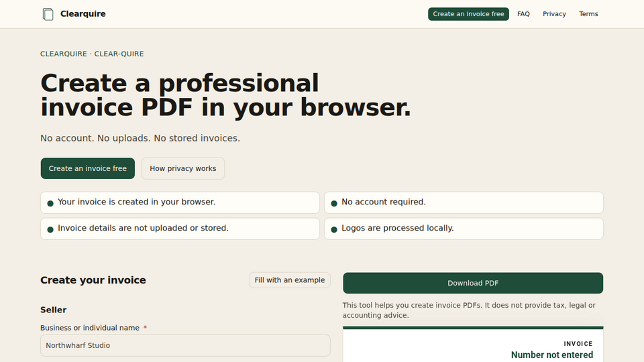
Task: Go to the Privacy page
Action: point(554,14)
